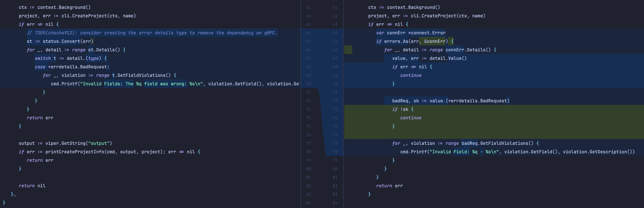Click right-pane 'return err' on line 82

coord(389,186)
